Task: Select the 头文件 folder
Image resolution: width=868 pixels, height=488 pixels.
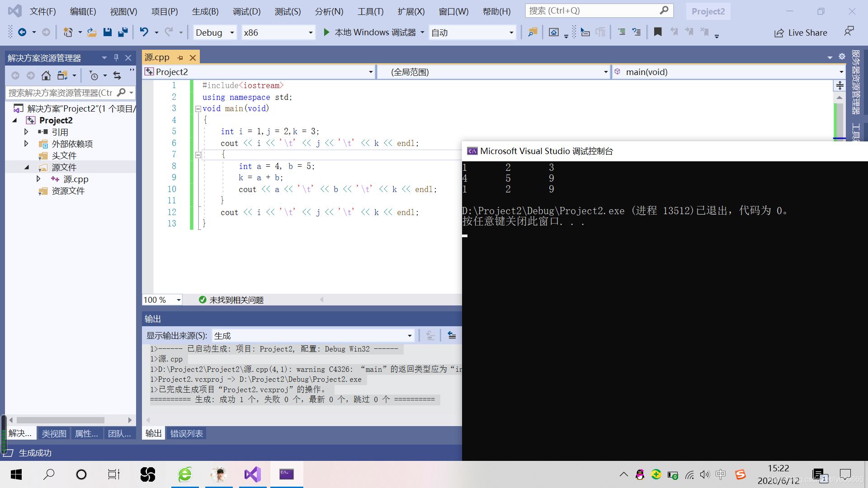Action: 64,156
